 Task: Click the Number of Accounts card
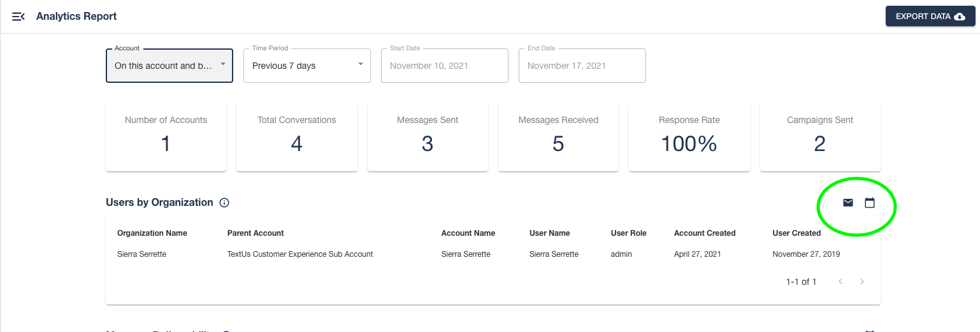(x=166, y=138)
